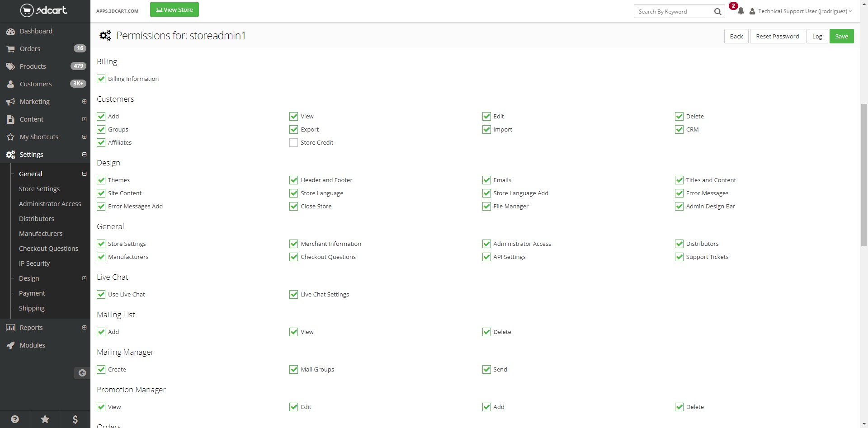
Task: Disable the Live Chat Settings permission
Action: click(x=293, y=295)
